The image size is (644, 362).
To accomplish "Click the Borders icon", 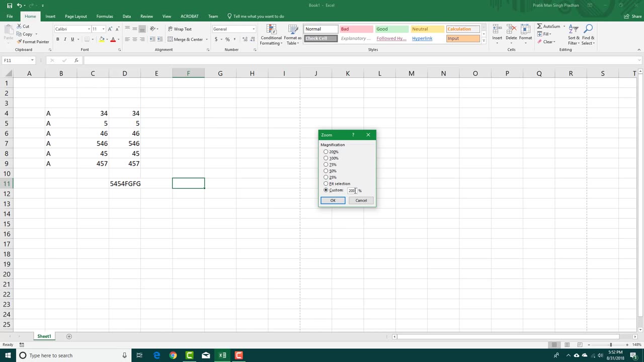I will click(87, 39).
